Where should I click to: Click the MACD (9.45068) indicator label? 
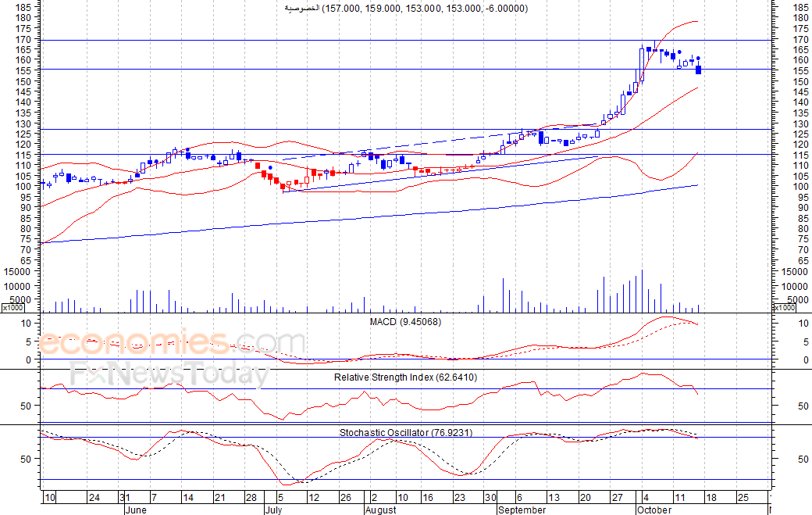(x=405, y=322)
